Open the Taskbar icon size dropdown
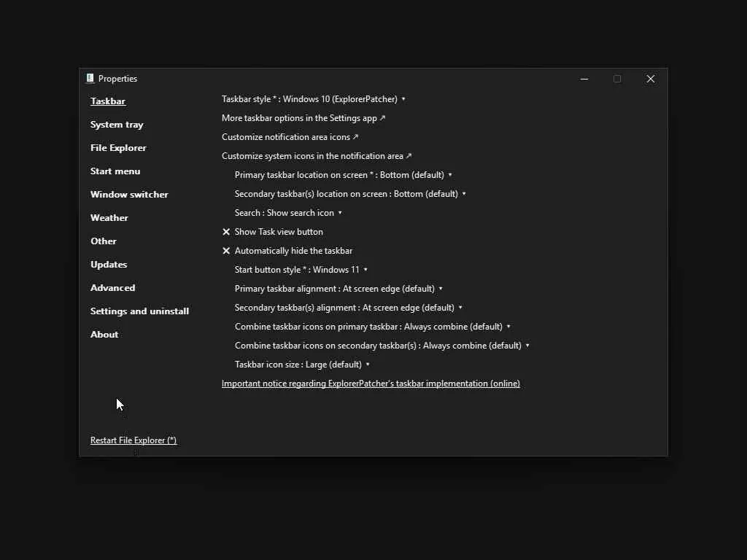Viewport: 747px width, 560px height. (x=302, y=365)
